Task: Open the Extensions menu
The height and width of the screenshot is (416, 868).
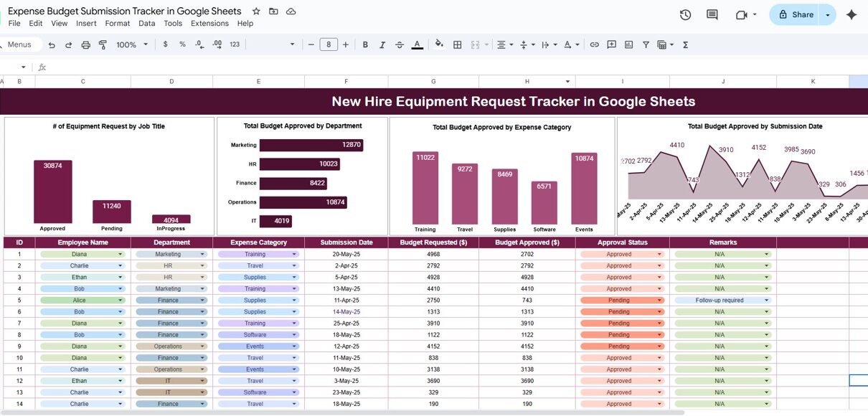Action: 209,24
